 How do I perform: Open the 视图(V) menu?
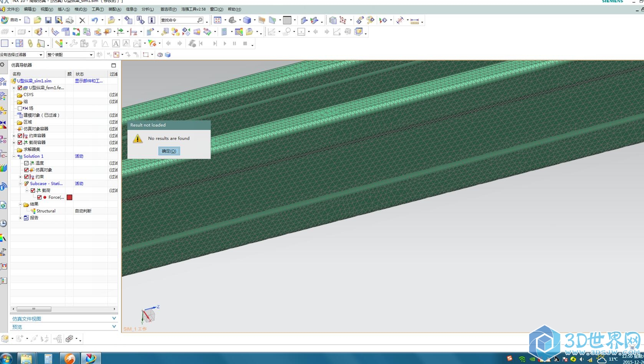pos(46,9)
